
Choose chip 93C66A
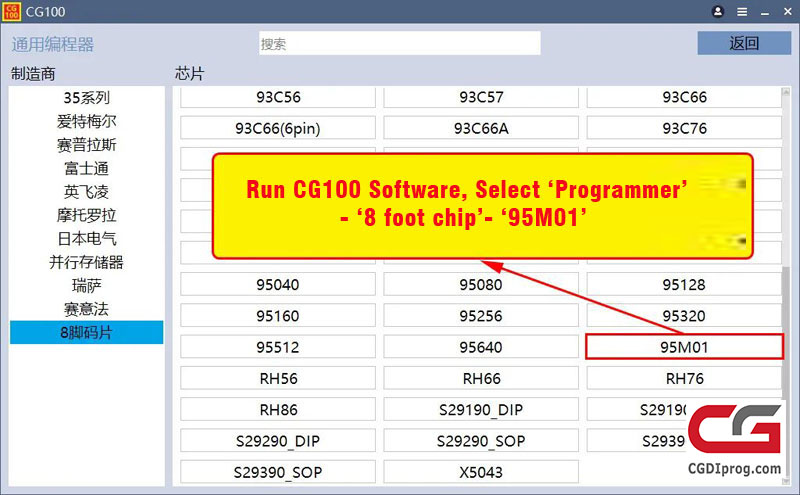click(x=481, y=128)
